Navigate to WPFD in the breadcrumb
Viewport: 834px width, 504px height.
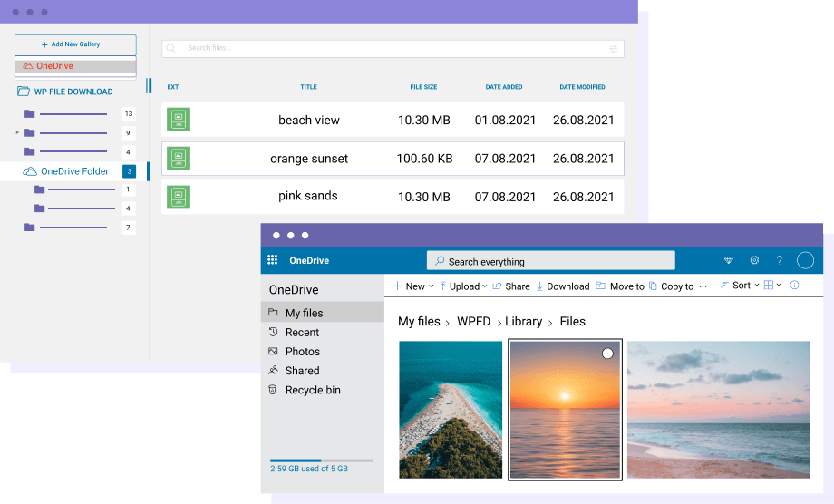(x=473, y=322)
